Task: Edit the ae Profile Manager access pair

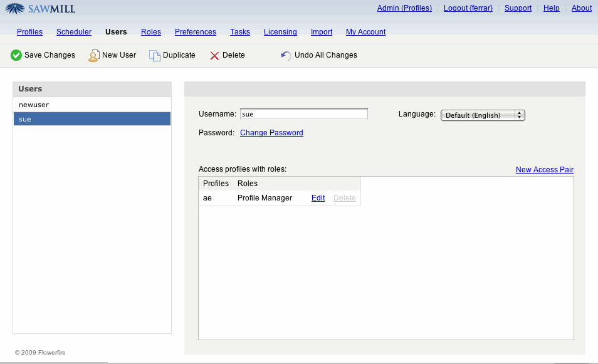Action: click(318, 198)
